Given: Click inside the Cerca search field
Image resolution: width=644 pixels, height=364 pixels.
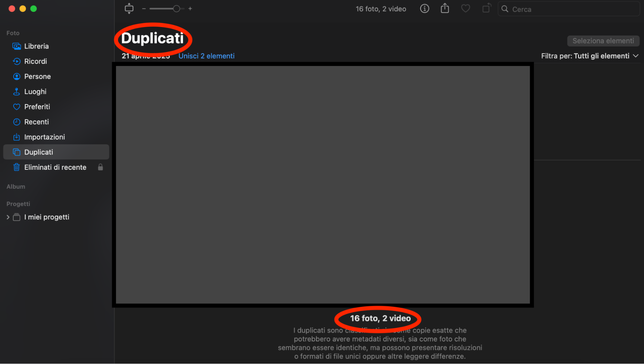Looking at the screenshot, I should tap(568, 9).
